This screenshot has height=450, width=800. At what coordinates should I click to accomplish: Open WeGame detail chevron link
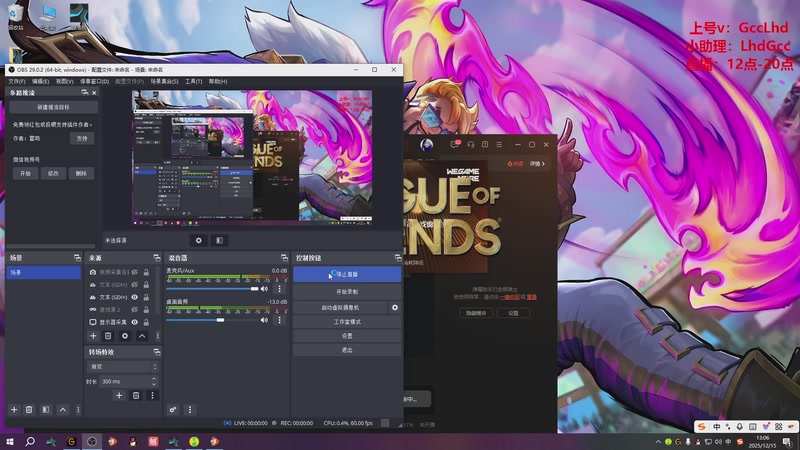pos(537,164)
